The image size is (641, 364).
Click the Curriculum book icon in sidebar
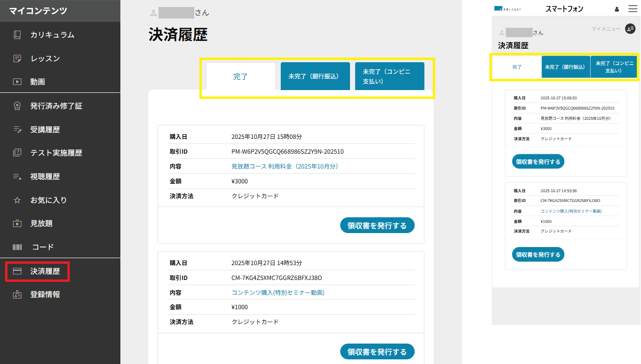click(x=17, y=35)
